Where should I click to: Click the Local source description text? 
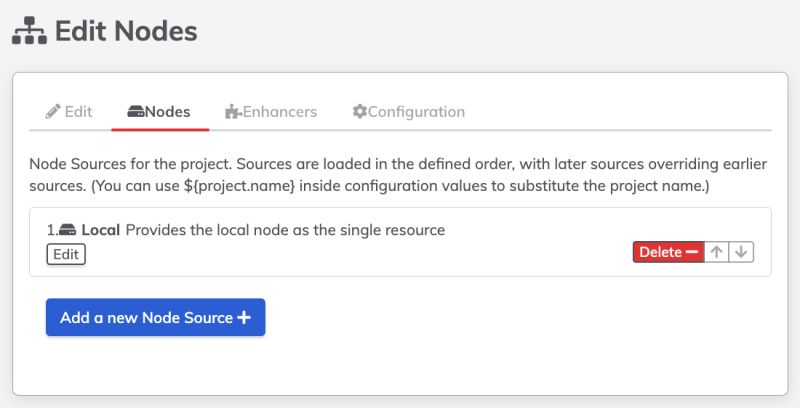(285, 230)
